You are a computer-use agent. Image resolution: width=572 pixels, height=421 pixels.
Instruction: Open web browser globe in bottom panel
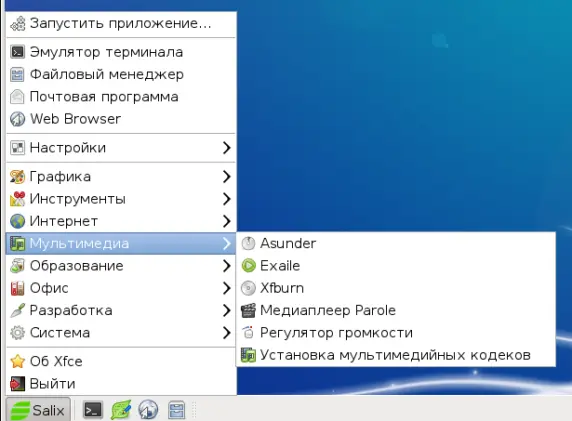[148, 410]
